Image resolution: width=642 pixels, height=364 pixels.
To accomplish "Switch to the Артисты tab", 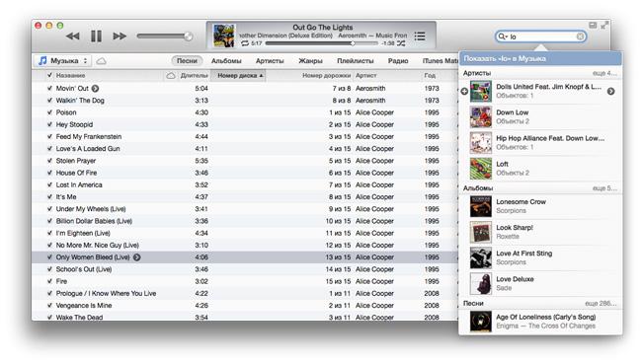I will (x=270, y=60).
